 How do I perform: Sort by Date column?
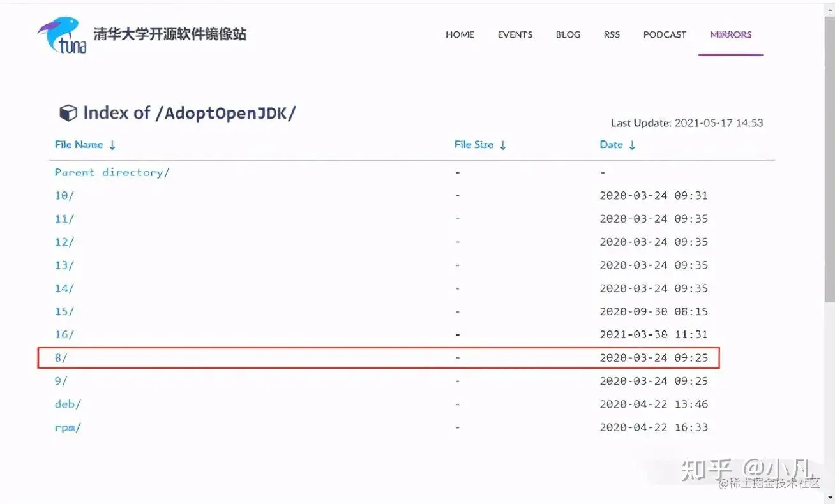[x=617, y=145]
